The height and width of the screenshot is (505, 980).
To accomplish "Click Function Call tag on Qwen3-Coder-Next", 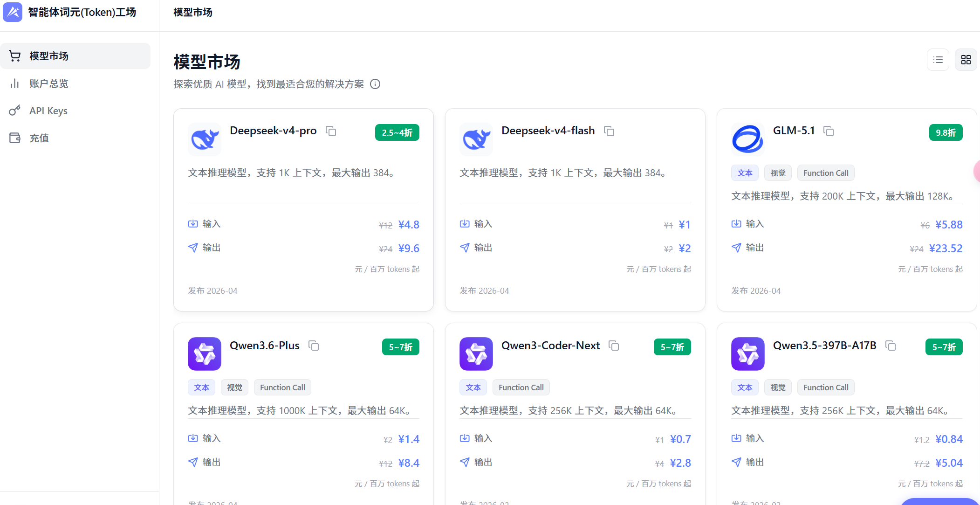I will click(521, 387).
